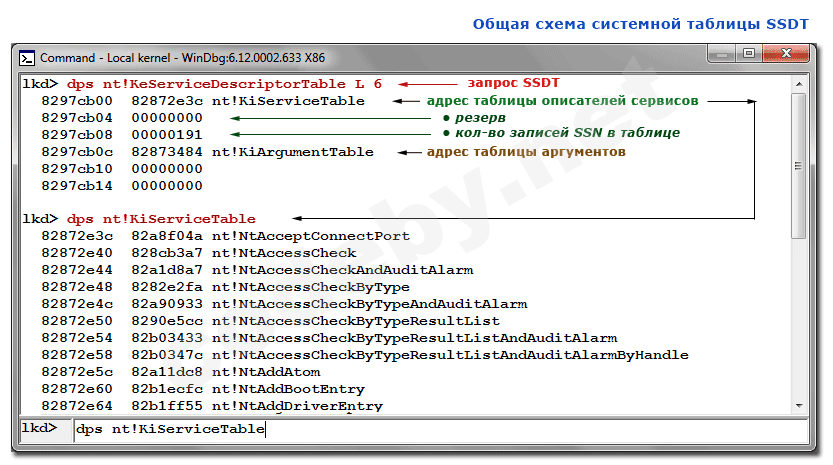The width and height of the screenshot is (833, 465).
Task: Click the scrollbar down arrow
Action: (798, 406)
